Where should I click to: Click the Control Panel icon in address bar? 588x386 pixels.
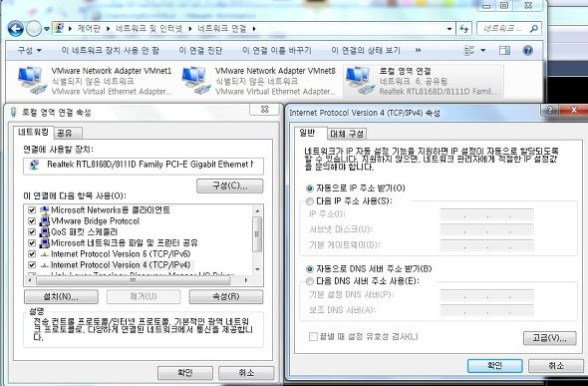(x=59, y=28)
